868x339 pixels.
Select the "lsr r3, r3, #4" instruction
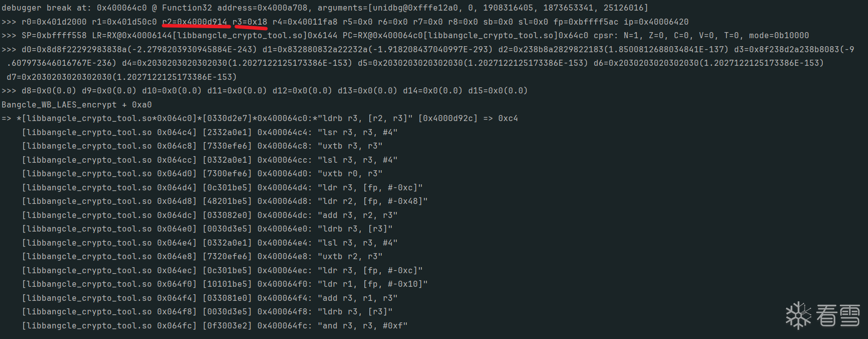click(x=357, y=133)
